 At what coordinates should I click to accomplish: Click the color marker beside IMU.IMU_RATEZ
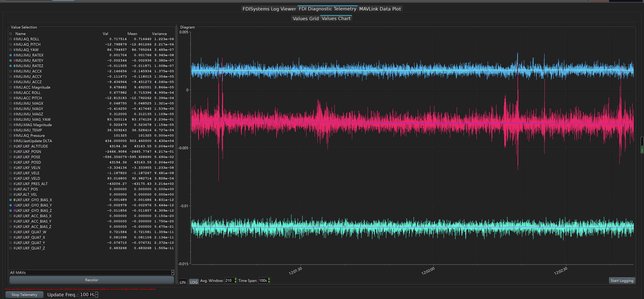[14, 66]
